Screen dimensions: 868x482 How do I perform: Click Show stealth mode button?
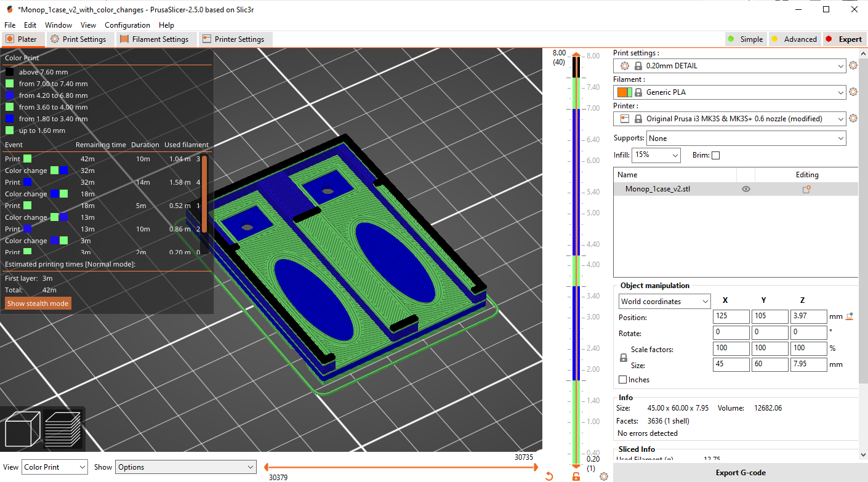tap(38, 303)
